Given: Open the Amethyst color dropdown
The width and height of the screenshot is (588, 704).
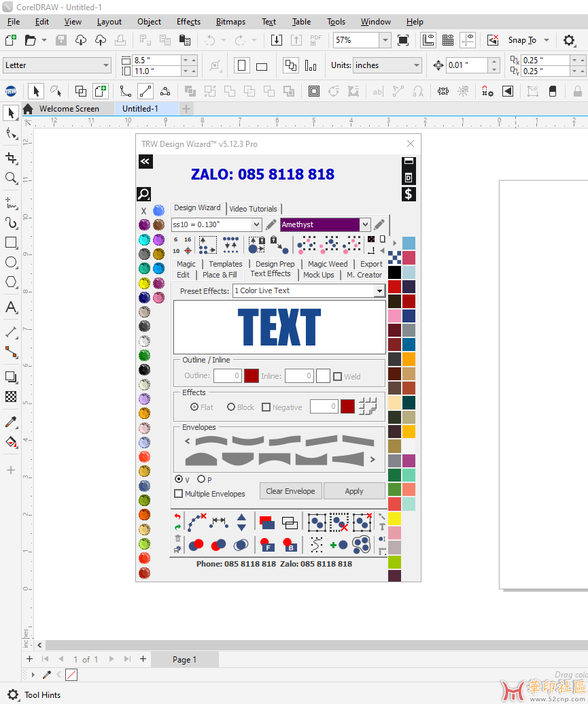Looking at the screenshot, I should (365, 224).
